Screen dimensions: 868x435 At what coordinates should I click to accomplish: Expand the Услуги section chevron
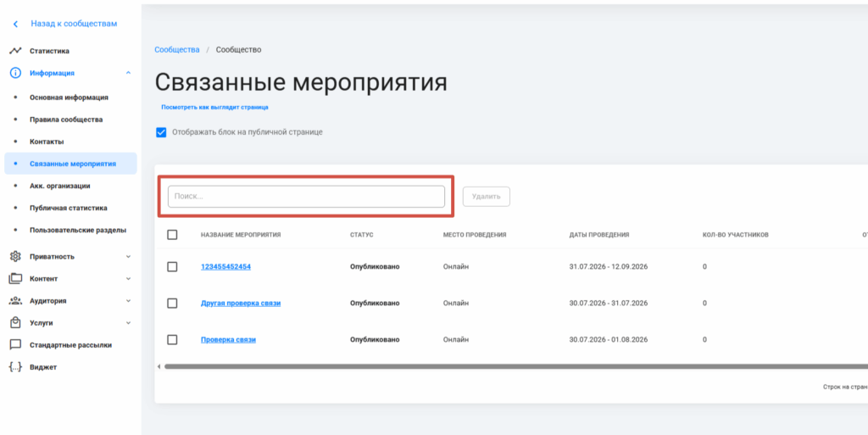click(129, 323)
